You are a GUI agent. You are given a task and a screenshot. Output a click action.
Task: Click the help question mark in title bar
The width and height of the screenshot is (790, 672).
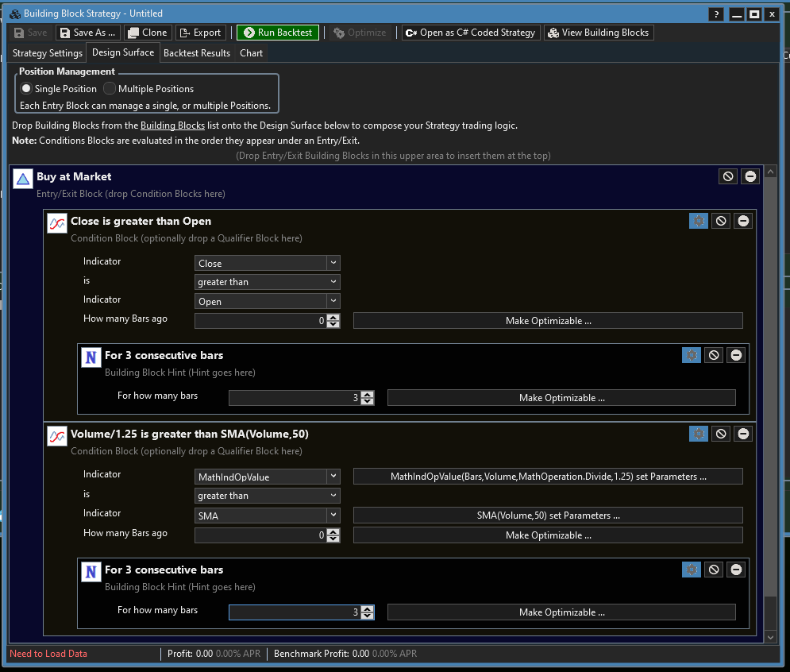[716, 14]
